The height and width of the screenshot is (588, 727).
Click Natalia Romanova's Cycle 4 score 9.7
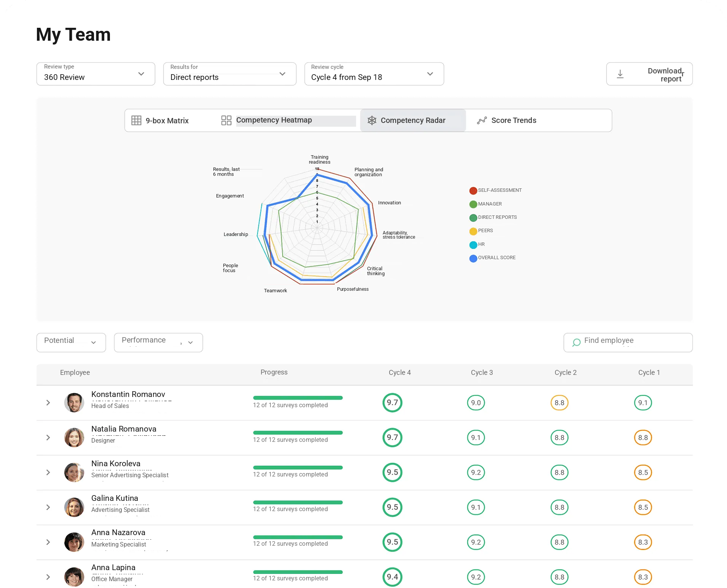click(392, 438)
